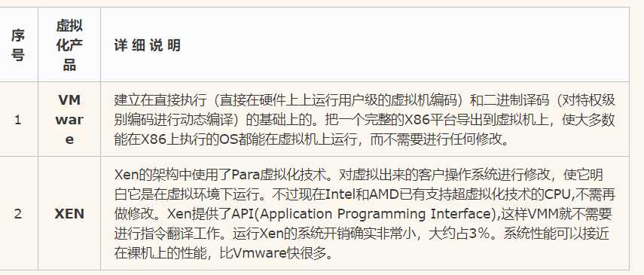
Task: Click the XEN description starting 'Xen的架构中使用了Para'
Action: tap(365, 214)
